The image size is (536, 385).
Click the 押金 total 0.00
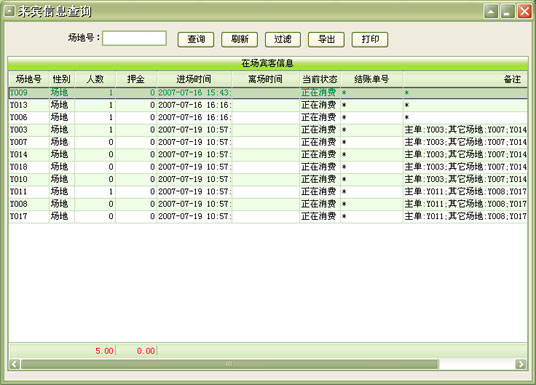coord(146,351)
